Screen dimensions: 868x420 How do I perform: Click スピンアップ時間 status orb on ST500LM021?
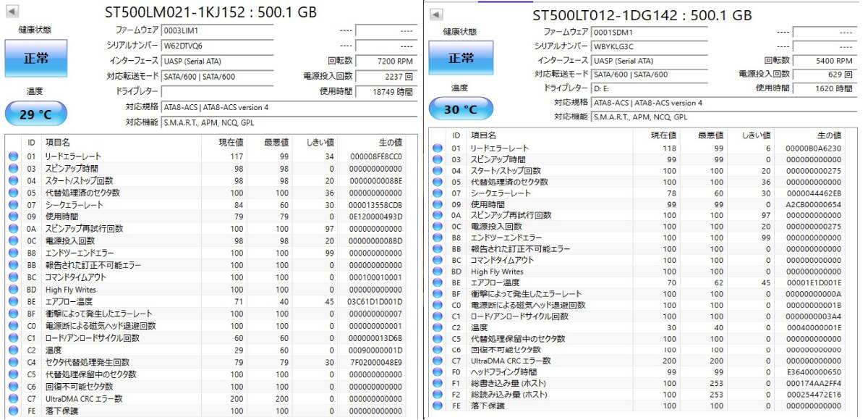pyautogui.click(x=13, y=169)
